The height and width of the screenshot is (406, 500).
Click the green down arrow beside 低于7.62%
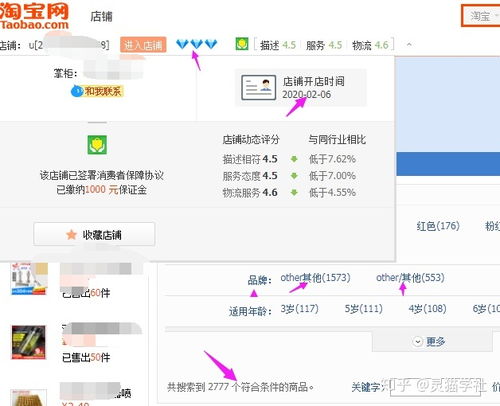click(x=294, y=159)
